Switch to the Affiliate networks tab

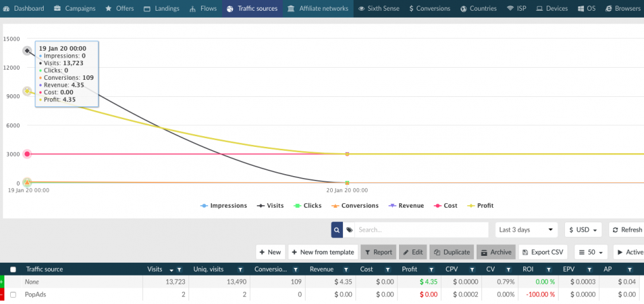pyautogui.click(x=318, y=9)
